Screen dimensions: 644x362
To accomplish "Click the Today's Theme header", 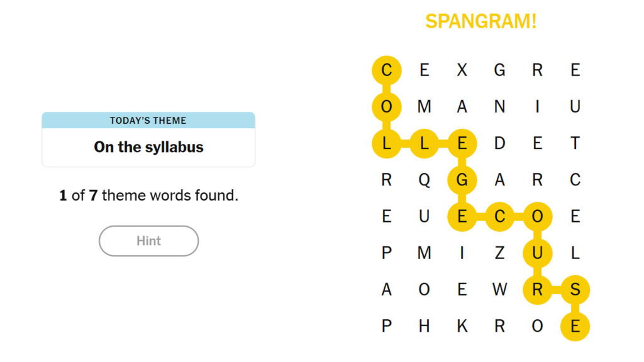I will 148,121.
